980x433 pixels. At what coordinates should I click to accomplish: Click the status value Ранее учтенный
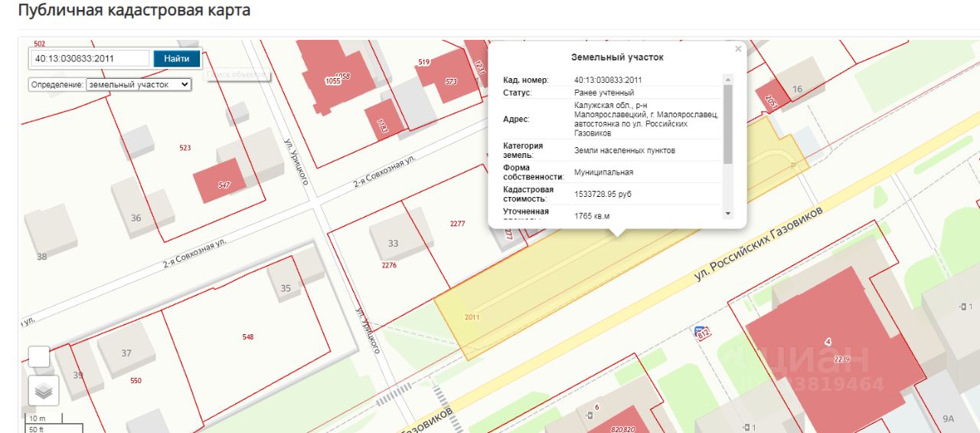604,93
